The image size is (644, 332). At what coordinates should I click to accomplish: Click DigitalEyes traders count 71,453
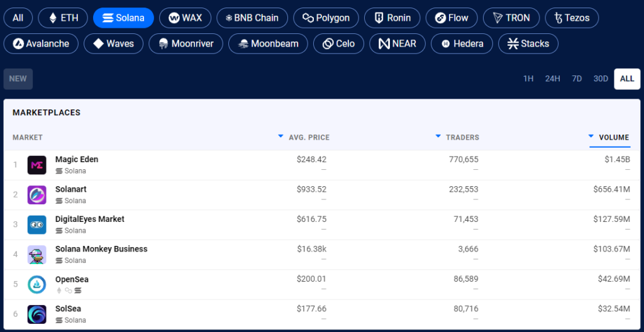(465, 219)
